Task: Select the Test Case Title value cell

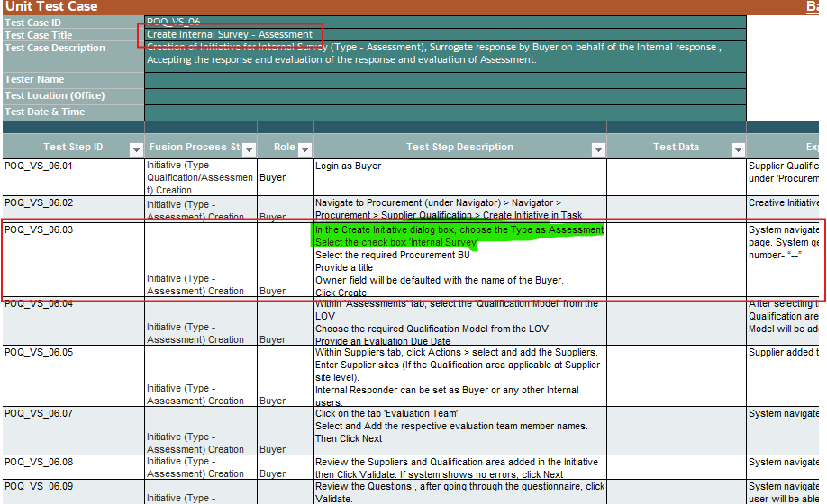Action: (x=445, y=35)
